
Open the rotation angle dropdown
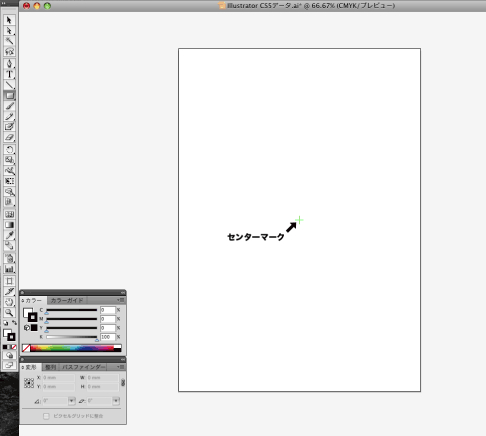72,401
